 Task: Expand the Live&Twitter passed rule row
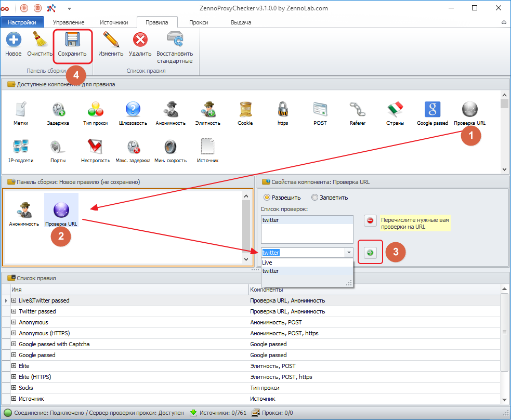click(x=14, y=300)
